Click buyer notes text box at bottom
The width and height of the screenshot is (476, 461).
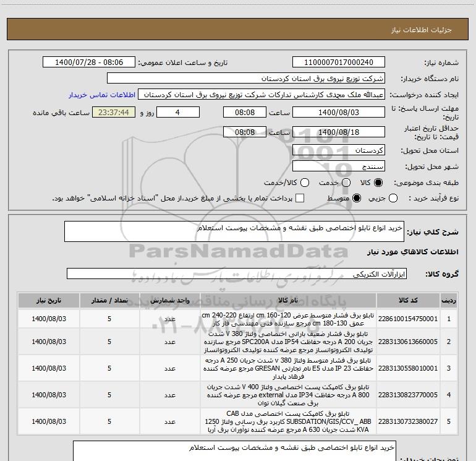pyautogui.click(x=234, y=451)
